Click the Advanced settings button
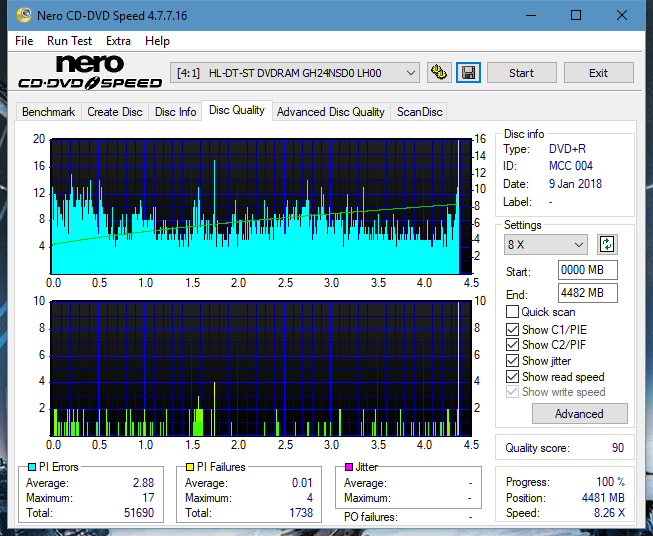This screenshot has height=536, width=653. pyautogui.click(x=579, y=414)
